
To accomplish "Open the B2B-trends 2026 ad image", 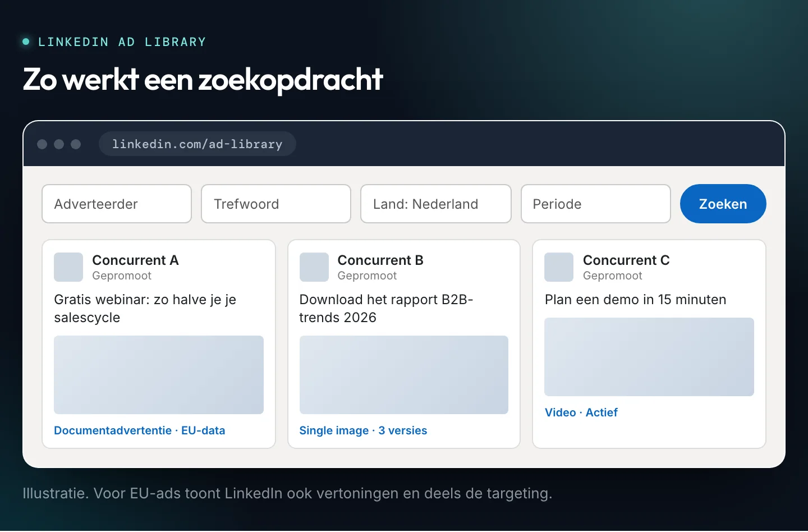I will pos(404,375).
